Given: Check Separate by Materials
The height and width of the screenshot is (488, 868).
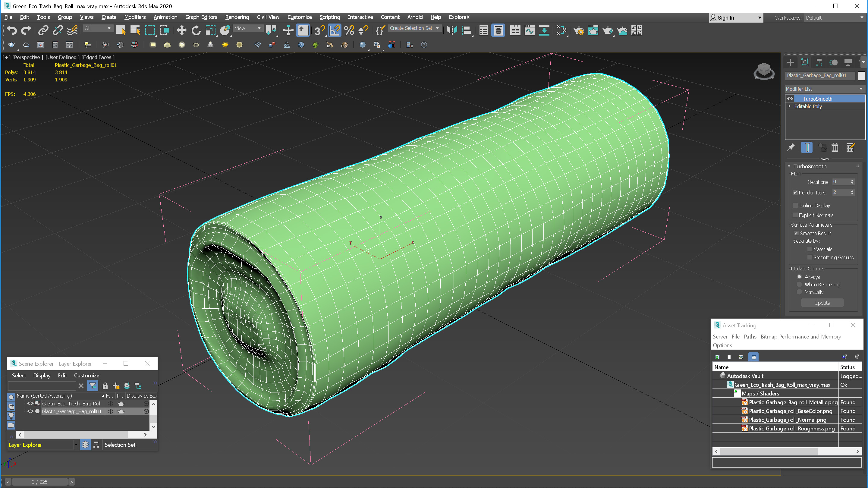Looking at the screenshot, I should [x=810, y=249].
